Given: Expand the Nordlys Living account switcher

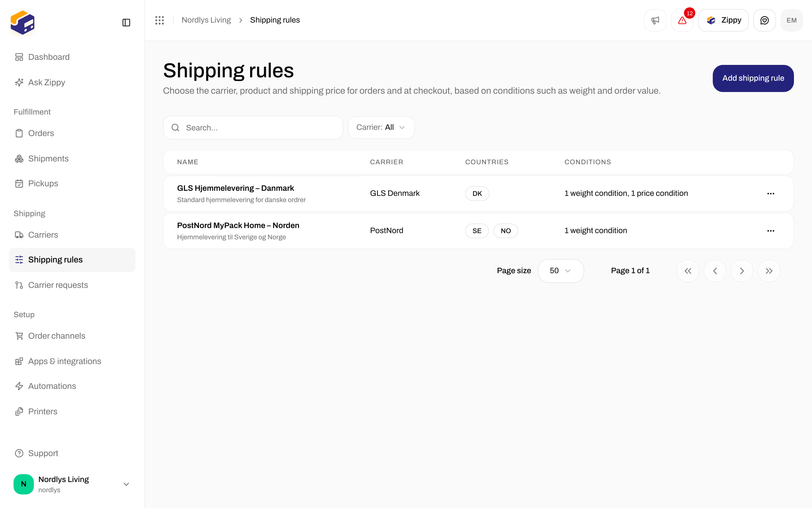Looking at the screenshot, I should click(x=72, y=484).
